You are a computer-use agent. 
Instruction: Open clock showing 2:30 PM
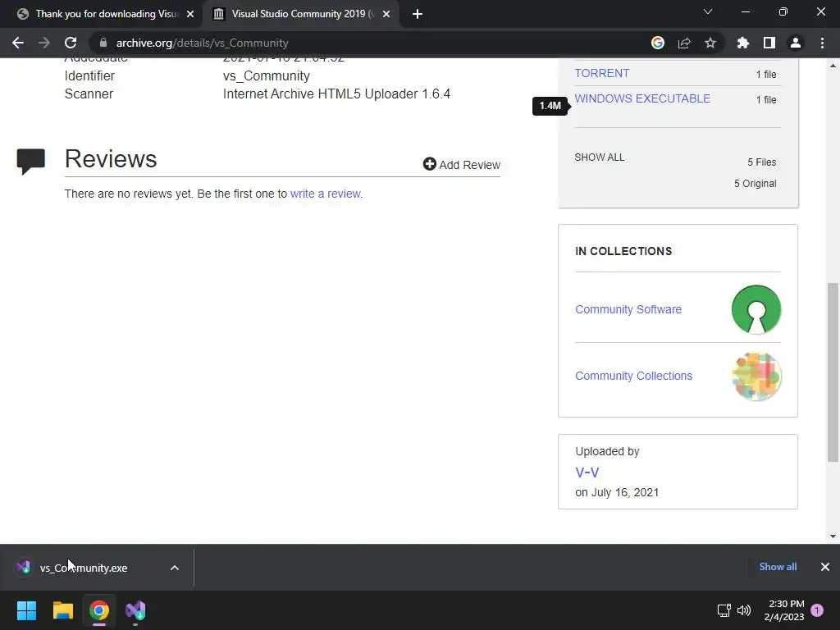(x=783, y=610)
